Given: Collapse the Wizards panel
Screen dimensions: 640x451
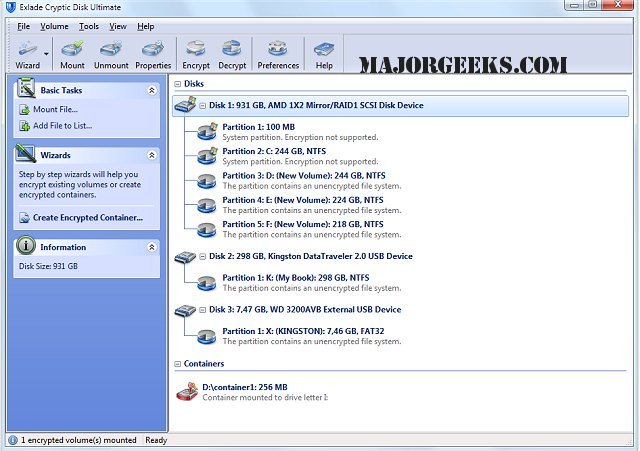Looking at the screenshot, I should point(152,155).
